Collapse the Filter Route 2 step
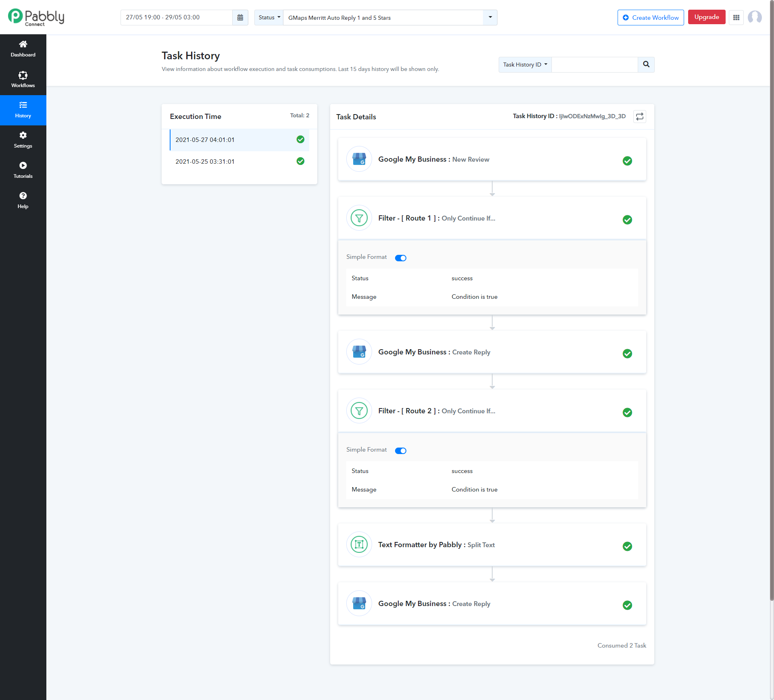 (492, 411)
